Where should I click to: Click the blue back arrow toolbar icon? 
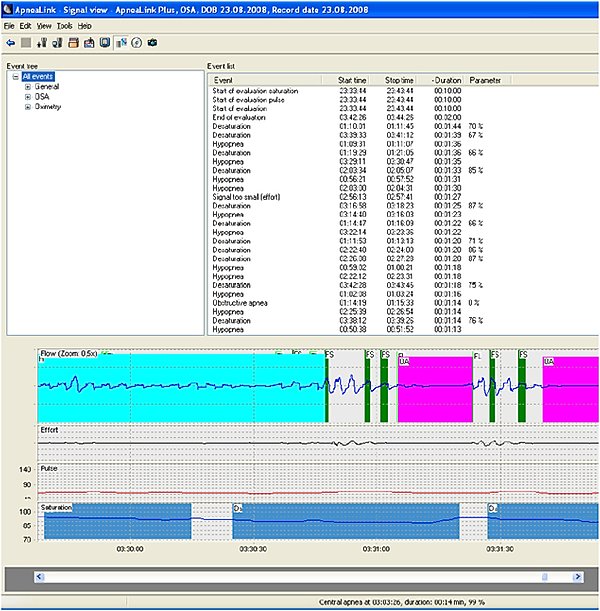pyautogui.click(x=10, y=43)
